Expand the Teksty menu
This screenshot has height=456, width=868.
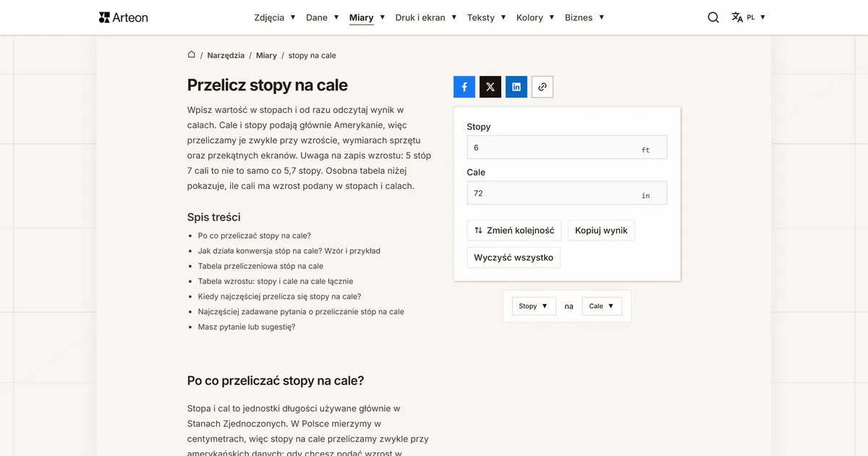click(487, 17)
